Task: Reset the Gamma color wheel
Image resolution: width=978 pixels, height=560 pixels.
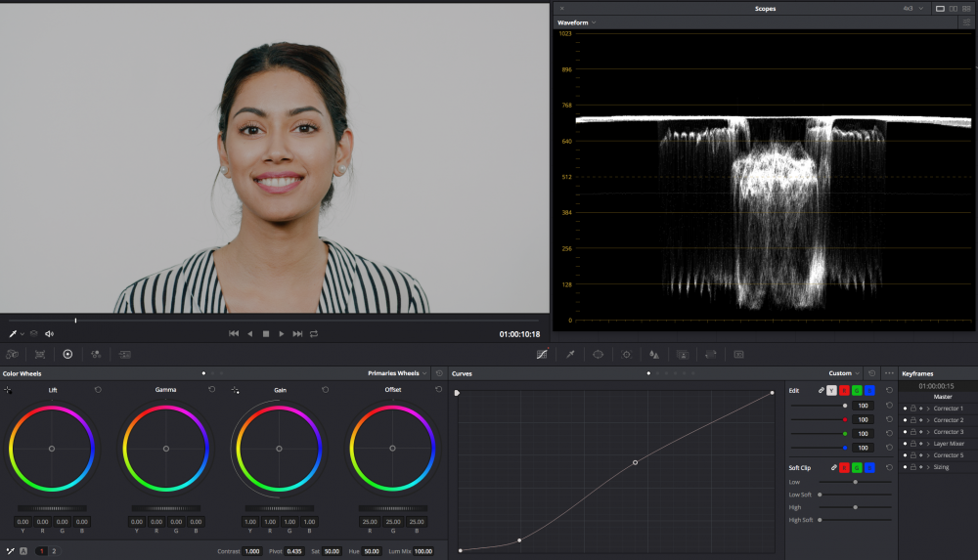Action: pyautogui.click(x=211, y=390)
